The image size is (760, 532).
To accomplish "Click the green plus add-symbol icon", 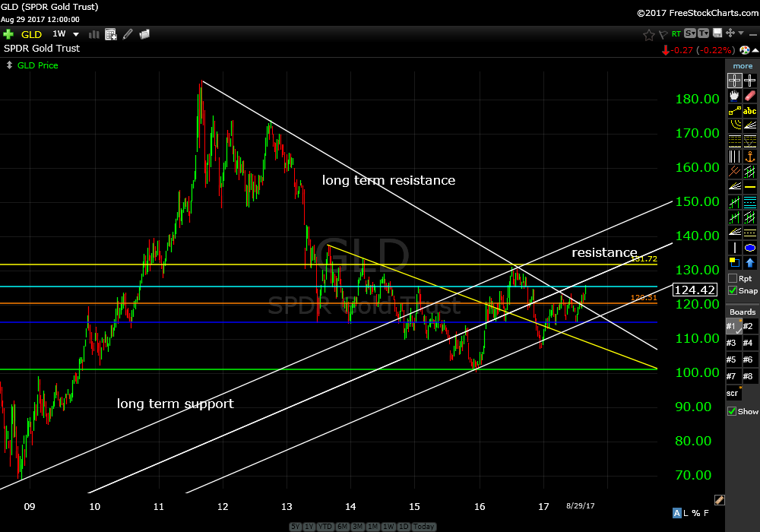I will pos(8,34).
